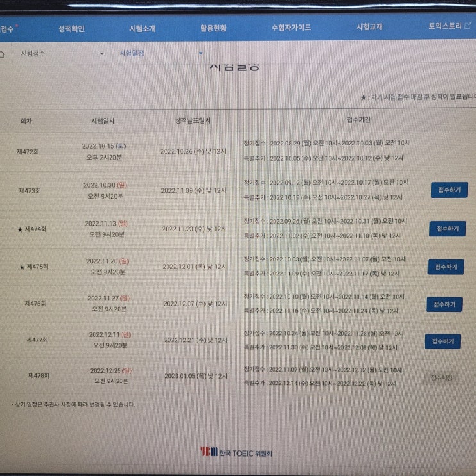Click the 상기 일정은 주관사 사정에 footnote
This screenshot has height=476, width=476.
(73, 404)
